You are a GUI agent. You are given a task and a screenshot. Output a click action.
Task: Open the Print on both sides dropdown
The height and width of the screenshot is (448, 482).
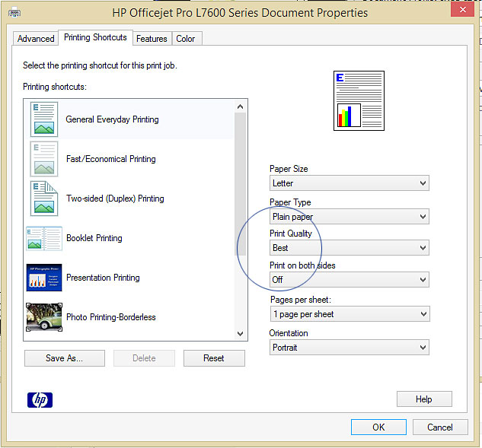350,280
